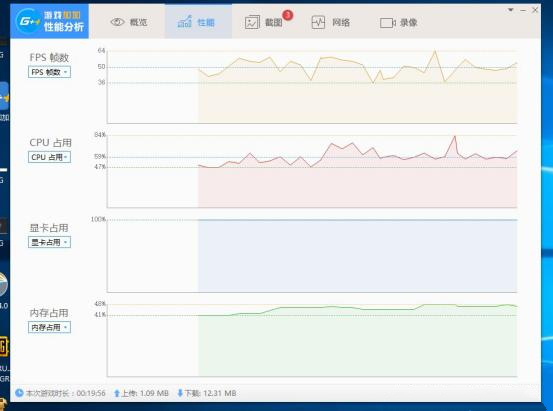Click the highest peak in FPS chart
This screenshot has height=411, width=553.
[435, 52]
